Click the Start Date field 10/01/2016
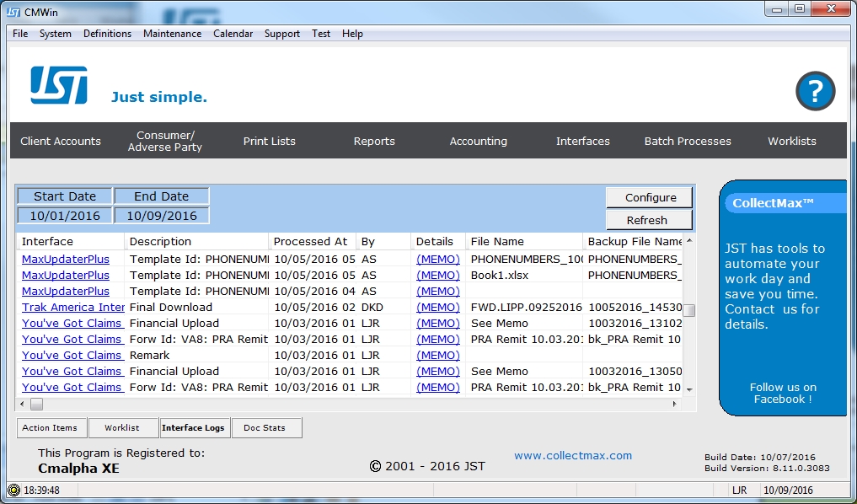Viewport: 857px width, 504px height. coord(65,216)
